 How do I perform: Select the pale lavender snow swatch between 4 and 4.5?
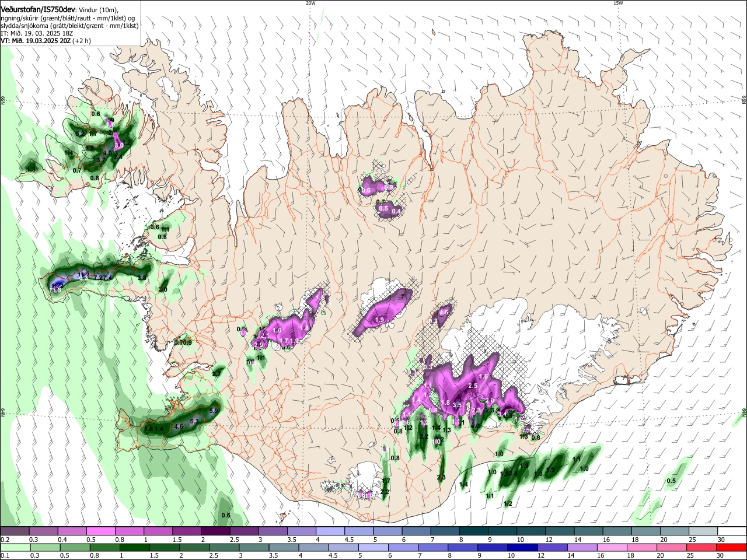pyautogui.click(x=330, y=531)
